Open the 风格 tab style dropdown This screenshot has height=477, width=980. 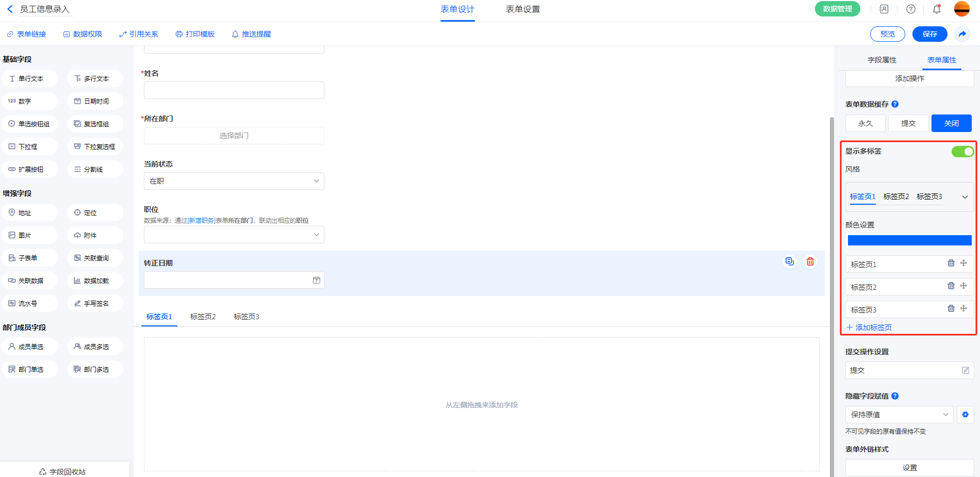point(965,197)
